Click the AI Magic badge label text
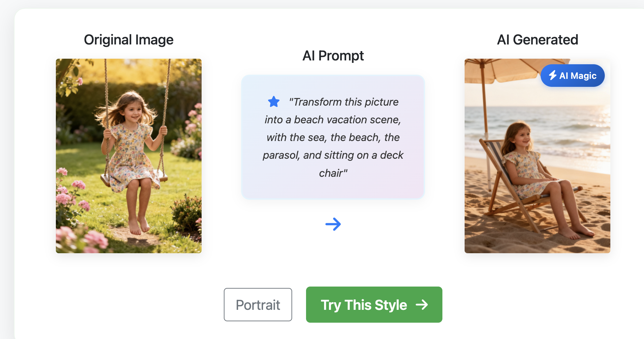644x339 pixels. [578, 76]
